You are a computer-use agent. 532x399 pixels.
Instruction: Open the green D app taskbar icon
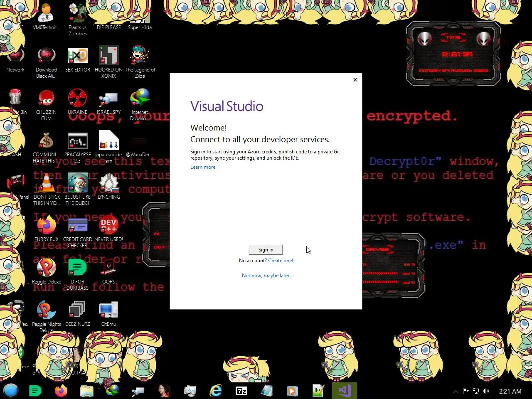coord(35,391)
